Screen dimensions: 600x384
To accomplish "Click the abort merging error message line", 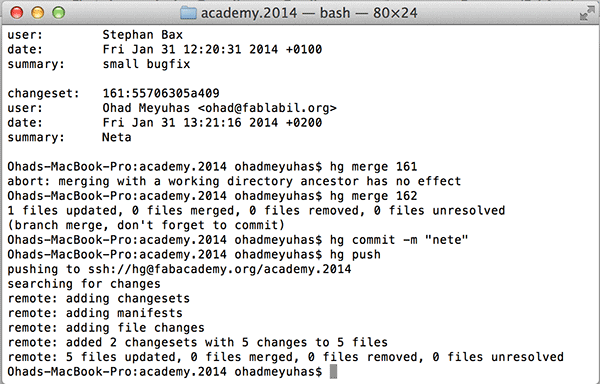I will pyautogui.click(x=234, y=181).
